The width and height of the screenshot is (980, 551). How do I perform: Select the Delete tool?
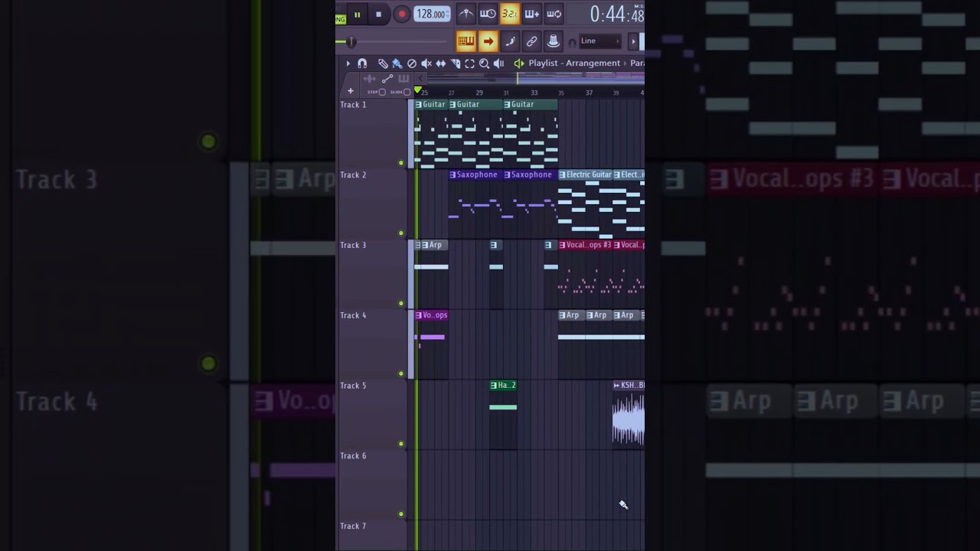(412, 64)
